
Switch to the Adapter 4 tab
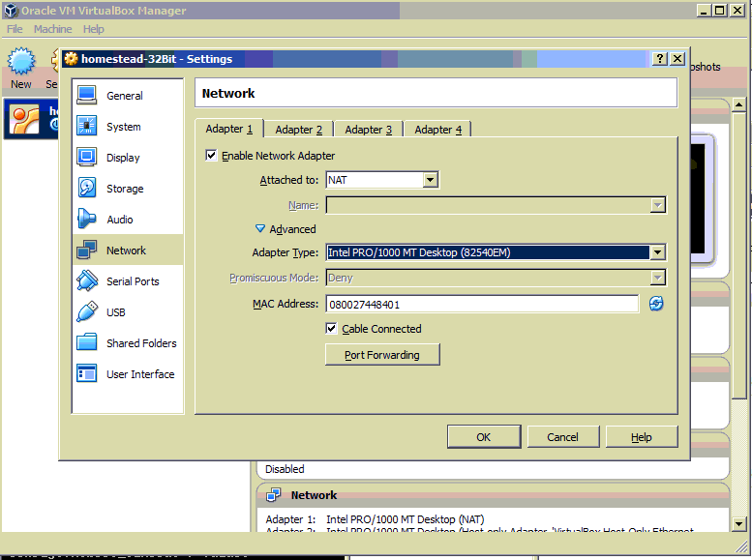(x=437, y=130)
